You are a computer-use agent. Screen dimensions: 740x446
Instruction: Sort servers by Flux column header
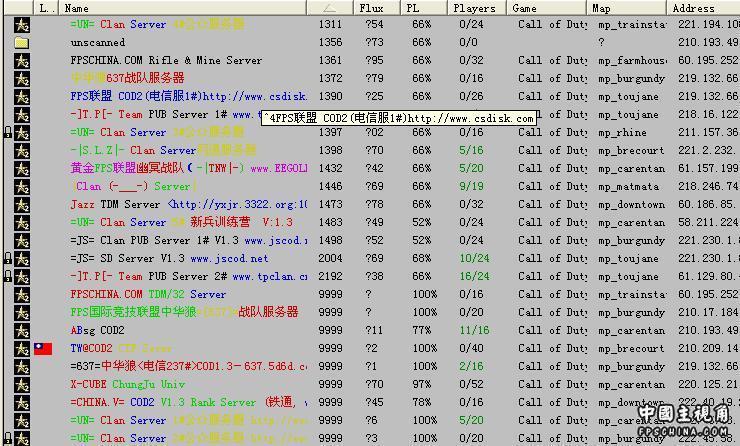pos(377,8)
